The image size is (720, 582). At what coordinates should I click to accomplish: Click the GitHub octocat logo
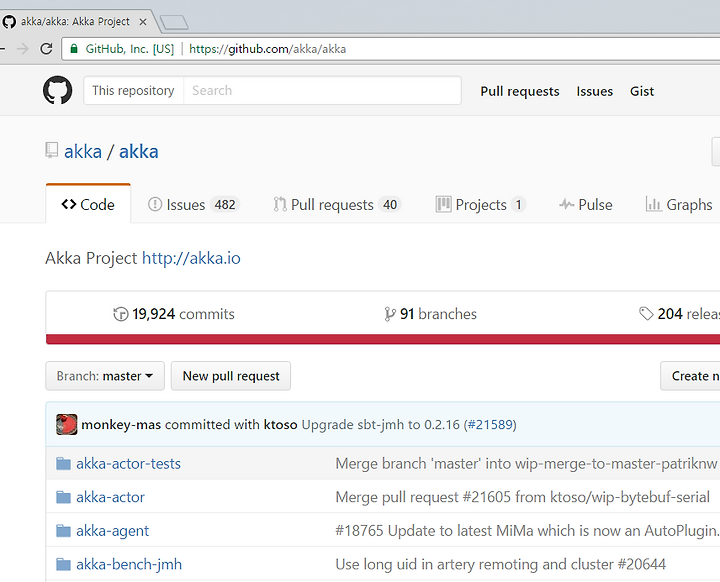[57, 90]
